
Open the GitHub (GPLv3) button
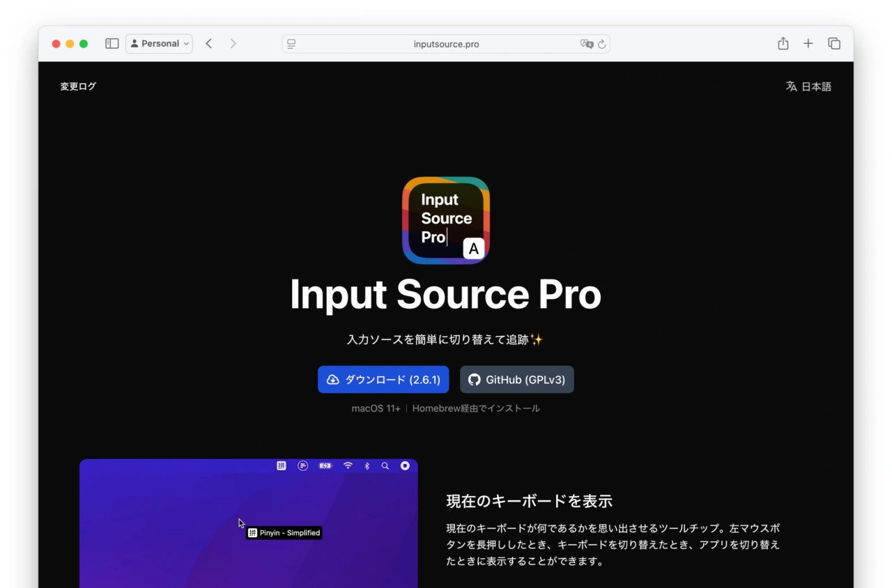coord(516,380)
